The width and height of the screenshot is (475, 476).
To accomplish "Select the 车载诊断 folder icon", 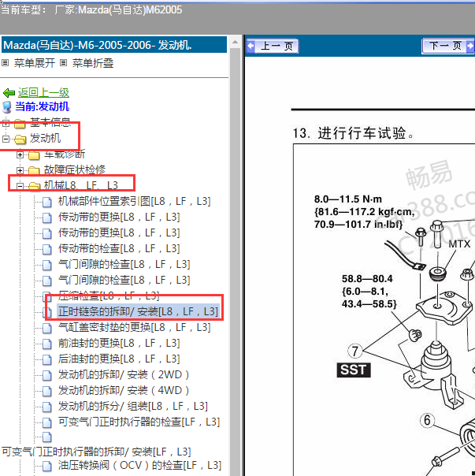I will [34, 155].
